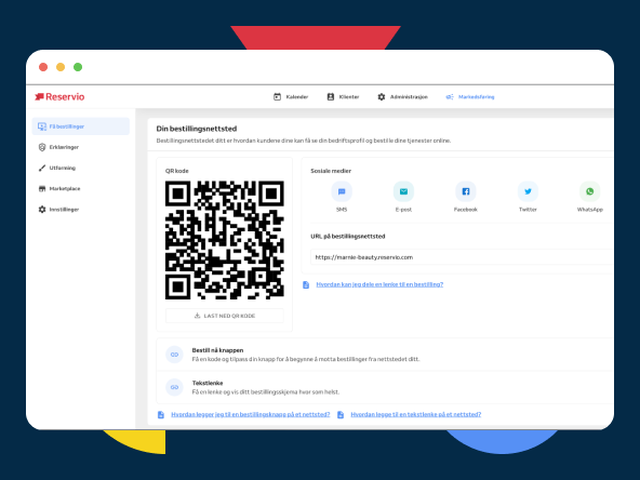Screen dimensions: 640x480
Task: Share via SMS icon
Action: coord(342,191)
